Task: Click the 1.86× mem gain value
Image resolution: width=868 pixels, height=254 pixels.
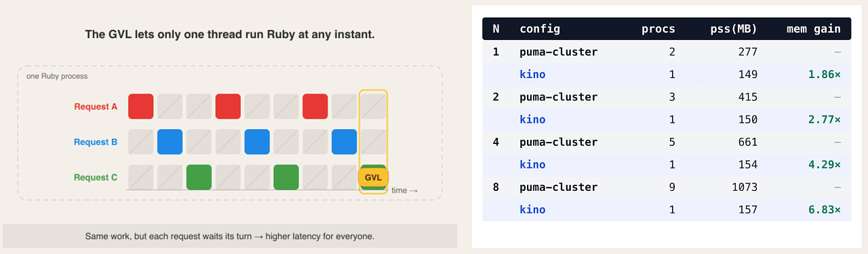Action: tap(825, 74)
